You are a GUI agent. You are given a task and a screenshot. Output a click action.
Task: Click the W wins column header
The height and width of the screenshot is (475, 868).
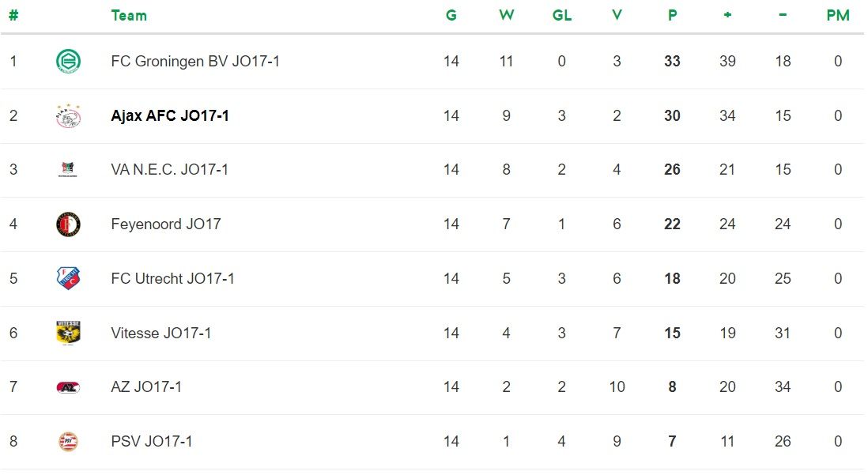[507, 15]
